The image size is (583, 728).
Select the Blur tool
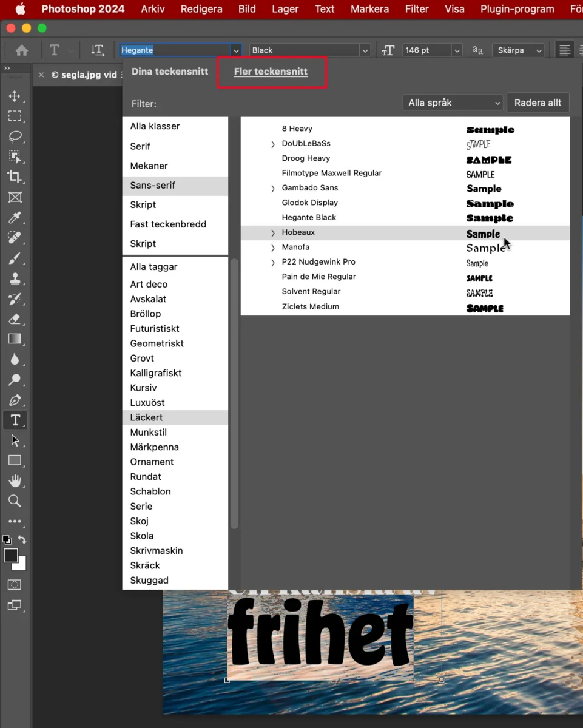pyautogui.click(x=15, y=359)
